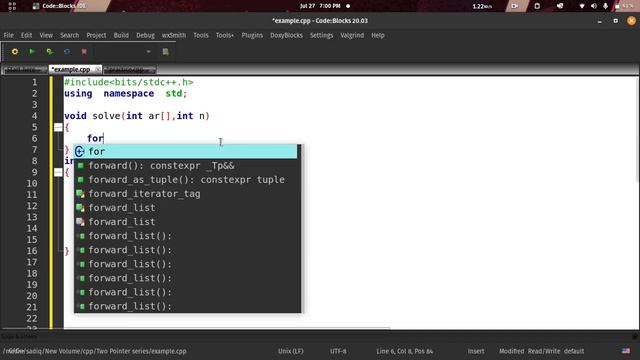Screen dimensions: 640x360
Task: Click the battery indicator in tray
Action: coord(625,6)
